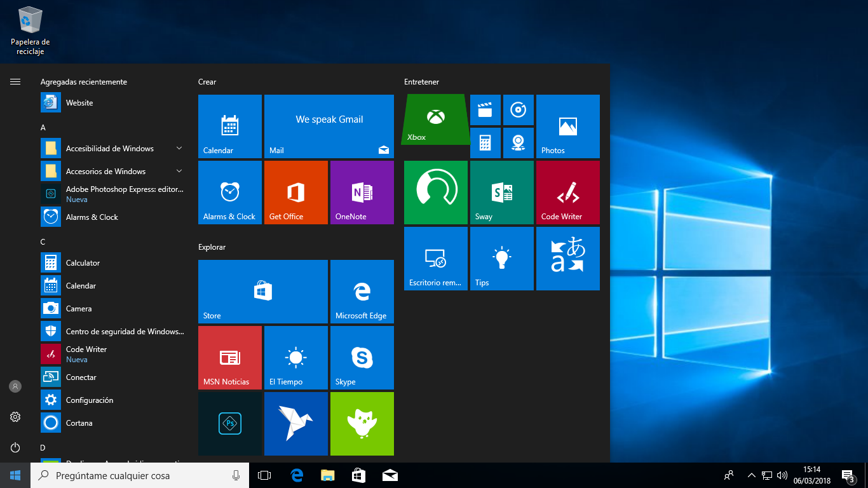Open Adobe Photoshop Express in app list
The image size is (868, 488).
(x=113, y=194)
